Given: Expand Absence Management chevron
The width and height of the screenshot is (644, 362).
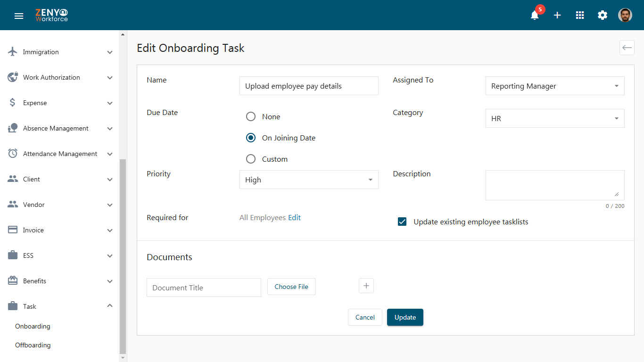Looking at the screenshot, I should (x=110, y=129).
